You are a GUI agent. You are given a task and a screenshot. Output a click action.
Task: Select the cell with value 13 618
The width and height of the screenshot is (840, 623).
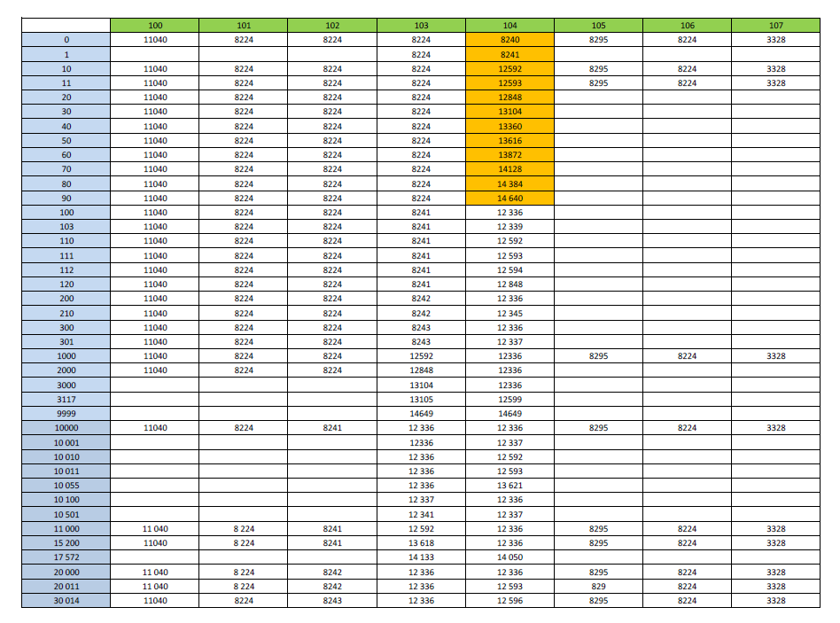tap(421, 543)
